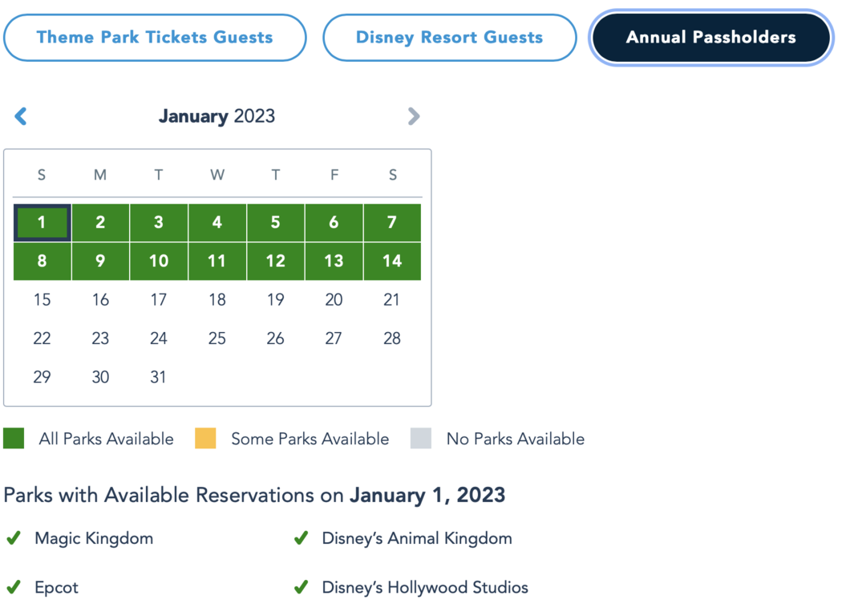The width and height of the screenshot is (846, 616).
Task: Click the Disney's Hollywood Studios park name
Action: (x=425, y=587)
